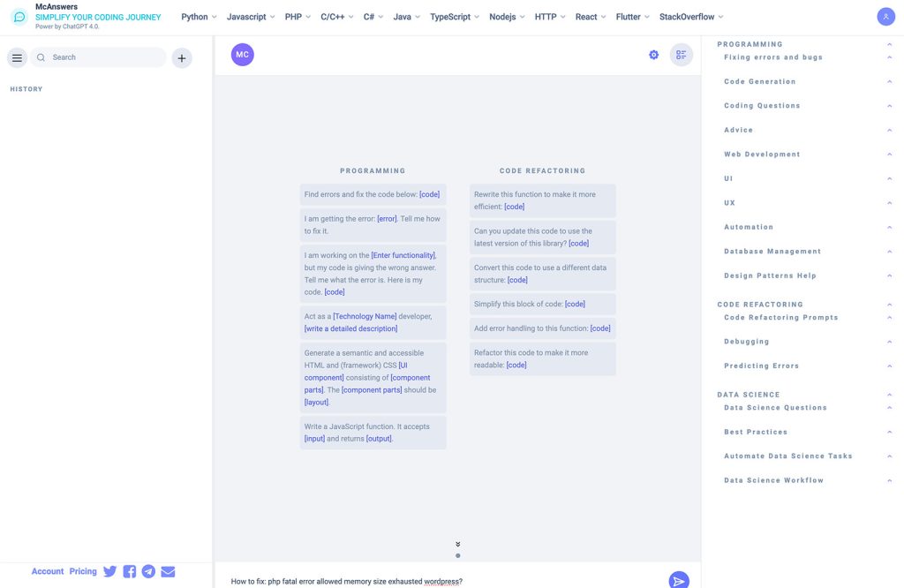This screenshot has width=904, height=588.
Task: Open the Telegram link icon
Action: tap(148, 571)
